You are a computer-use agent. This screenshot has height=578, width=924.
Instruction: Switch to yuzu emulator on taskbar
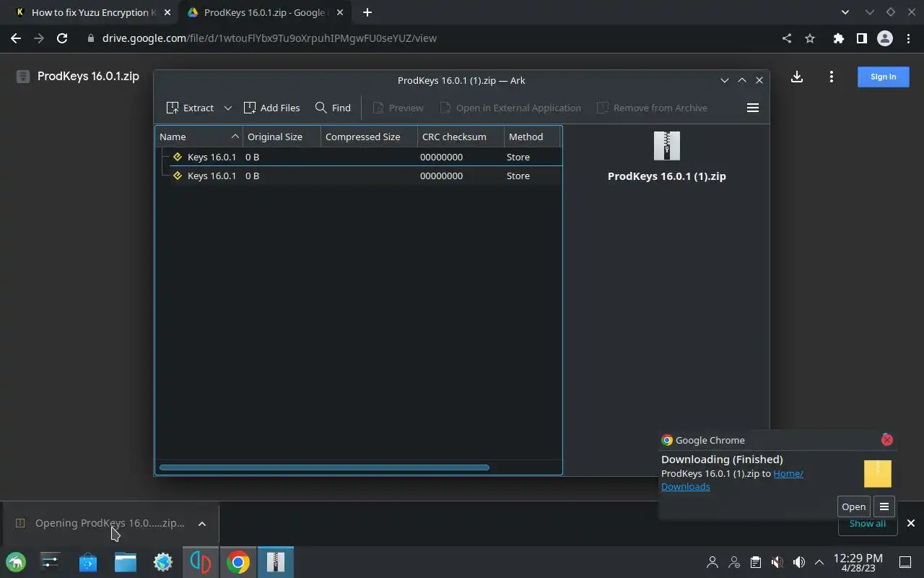click(x=201, y=562)
